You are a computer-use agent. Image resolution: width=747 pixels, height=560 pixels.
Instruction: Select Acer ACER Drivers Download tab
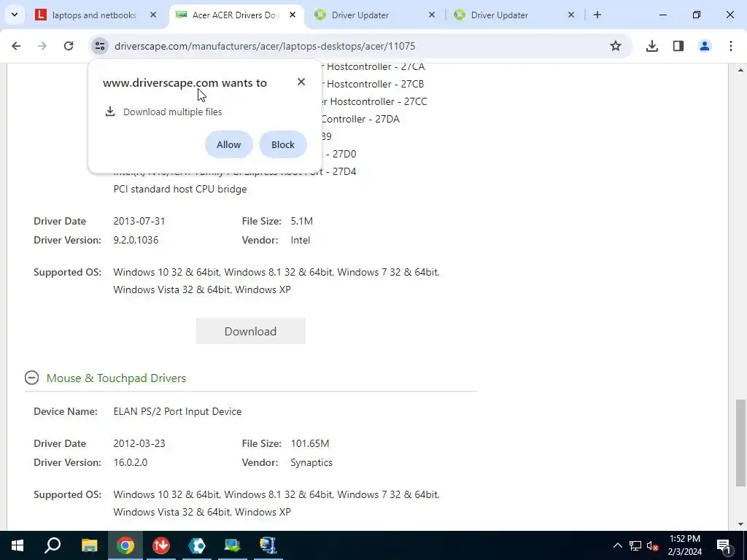(x=236, y=15)
